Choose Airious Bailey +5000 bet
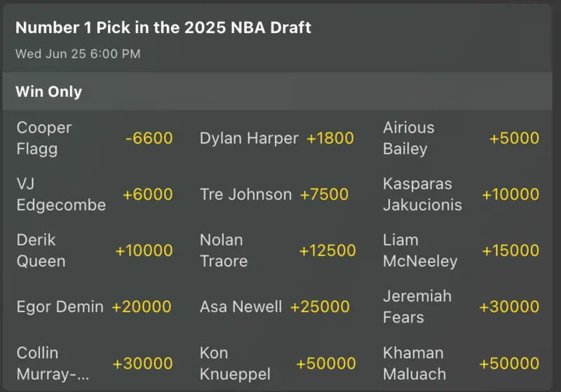Screen dimensions: 561x392 coord(514,138)
